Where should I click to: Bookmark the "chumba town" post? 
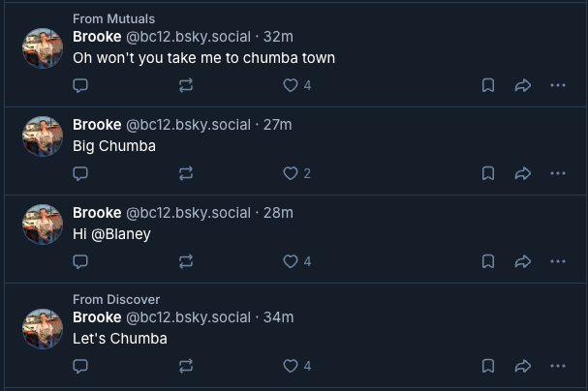click(488, 85)
